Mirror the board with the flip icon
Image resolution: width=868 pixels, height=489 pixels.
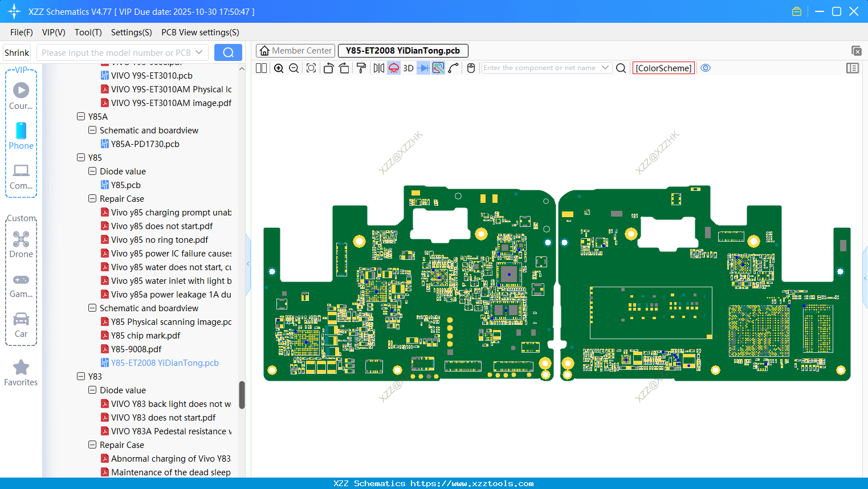(378, 68)
